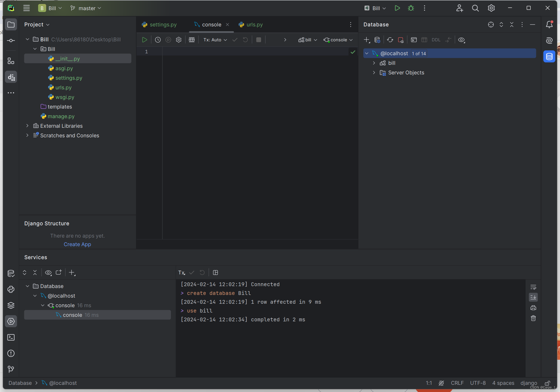The height and width of the screenshot is (392, 560).
Task: Toggle scroll to end in output
Action: click(x=533, y=297)
